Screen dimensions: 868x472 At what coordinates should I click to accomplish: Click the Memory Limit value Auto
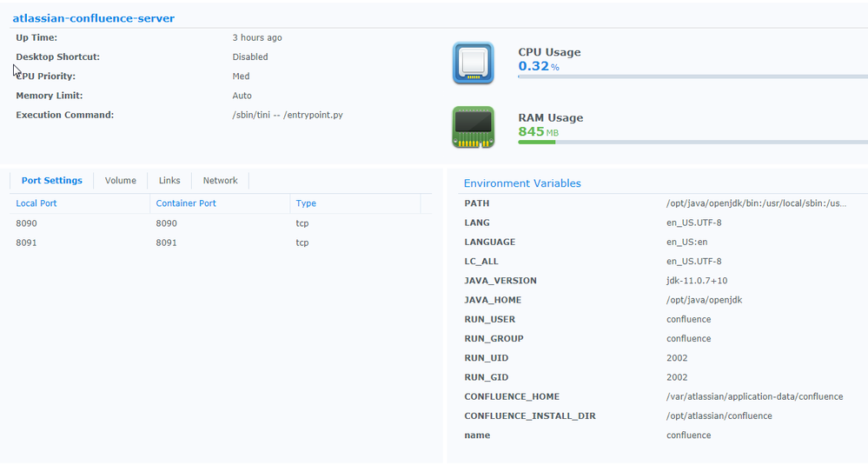[242, 96]
